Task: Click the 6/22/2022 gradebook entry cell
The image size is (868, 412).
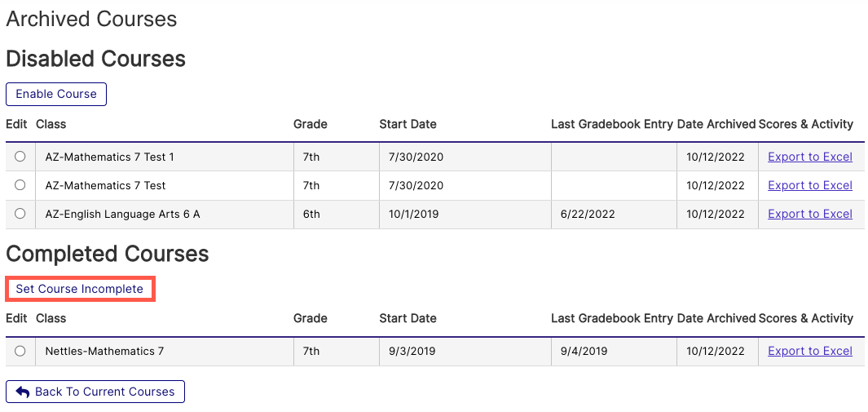Action: (x=587, y=214)
